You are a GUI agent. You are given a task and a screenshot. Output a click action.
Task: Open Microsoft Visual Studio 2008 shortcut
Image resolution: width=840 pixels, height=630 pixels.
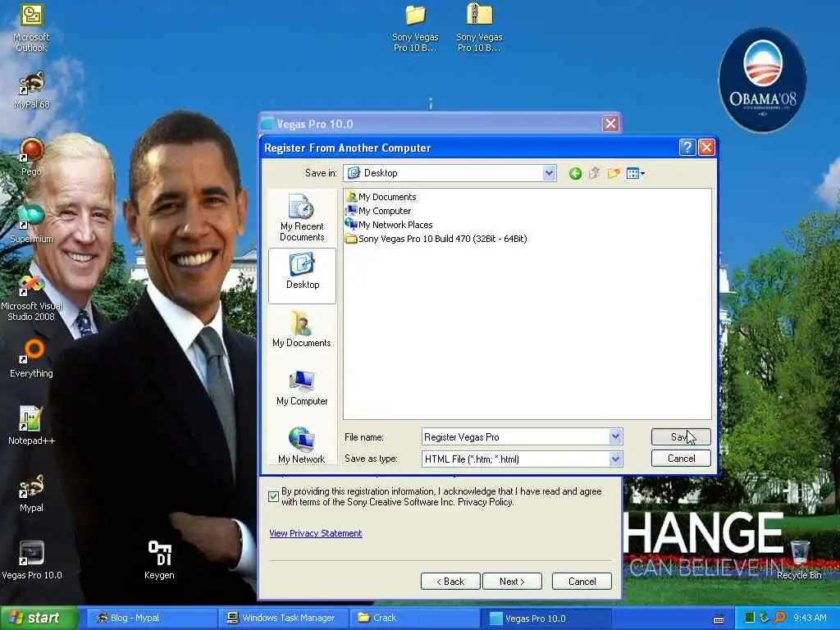point(31,297)
